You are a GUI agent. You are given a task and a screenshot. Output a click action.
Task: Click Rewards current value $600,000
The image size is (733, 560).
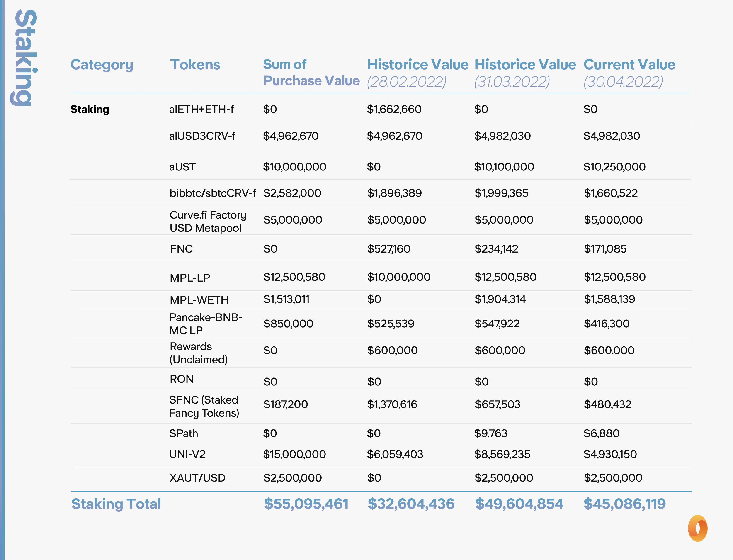pos(609,350)
